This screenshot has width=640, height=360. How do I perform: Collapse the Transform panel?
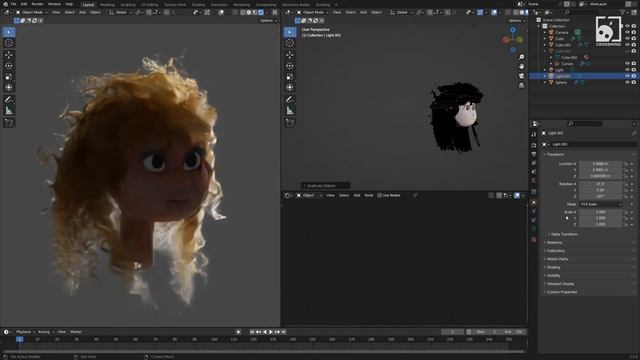point(555,155)
